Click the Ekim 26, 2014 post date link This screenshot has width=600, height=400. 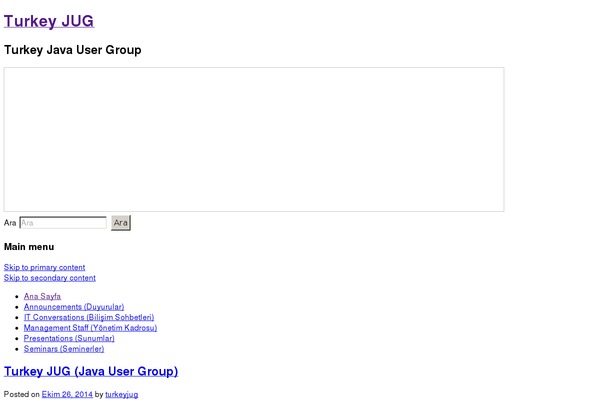click(67, 394)
